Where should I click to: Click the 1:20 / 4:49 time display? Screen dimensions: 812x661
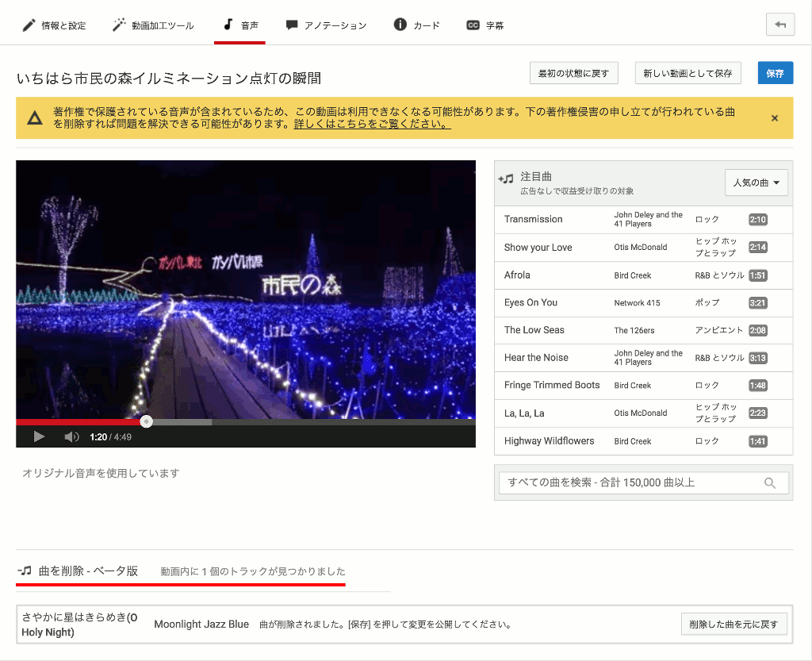(x=111, y=436)
